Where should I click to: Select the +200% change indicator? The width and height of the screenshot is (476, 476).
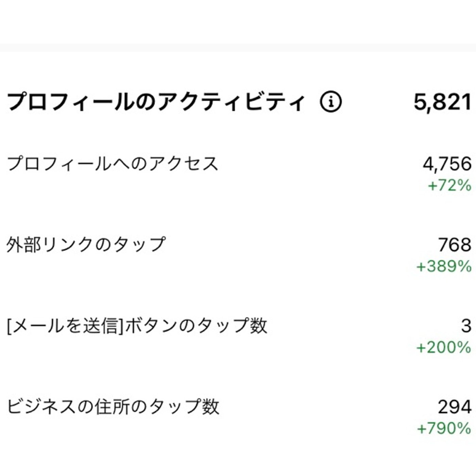pyautogui.click(x=444, y=347)
